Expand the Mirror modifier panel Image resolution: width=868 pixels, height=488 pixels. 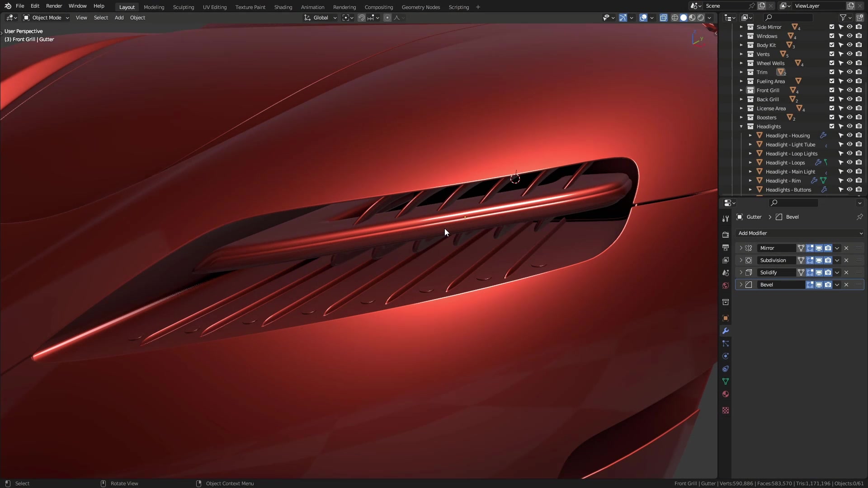tap(741, 248)
